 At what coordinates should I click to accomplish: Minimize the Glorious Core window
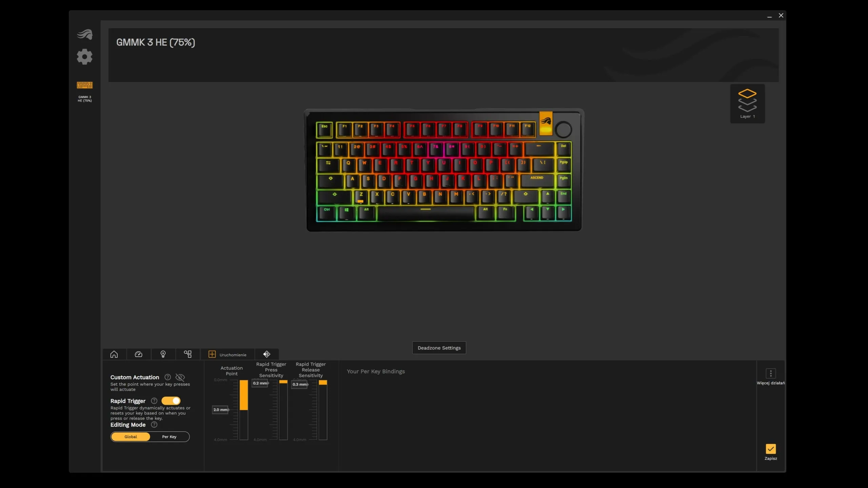tap(769, 16)
